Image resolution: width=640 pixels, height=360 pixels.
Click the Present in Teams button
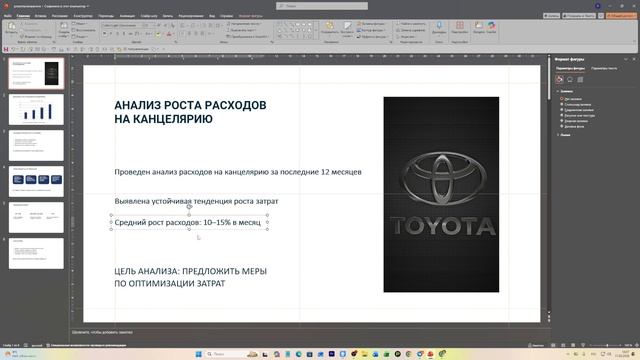coord(579,16)
